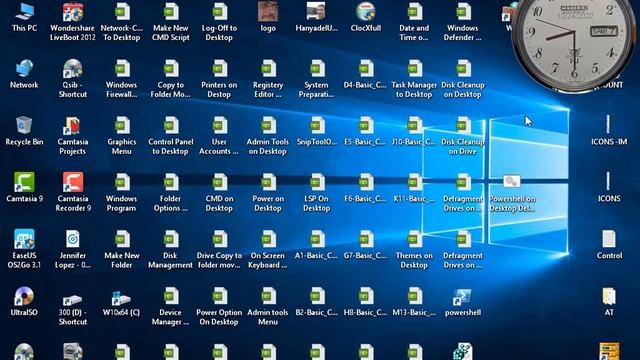Open the W10x64 (C) drive shortcut

(x=121, y=298)
